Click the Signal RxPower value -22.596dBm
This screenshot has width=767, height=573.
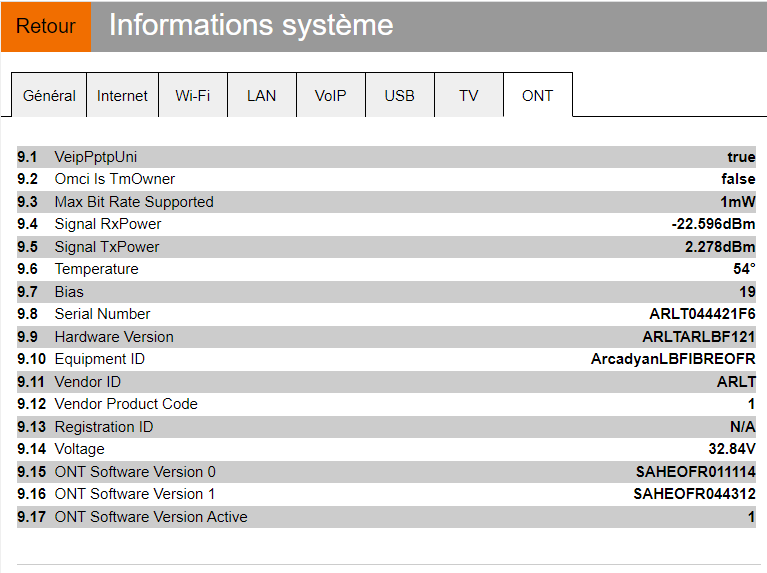click(x=713, y=224)
